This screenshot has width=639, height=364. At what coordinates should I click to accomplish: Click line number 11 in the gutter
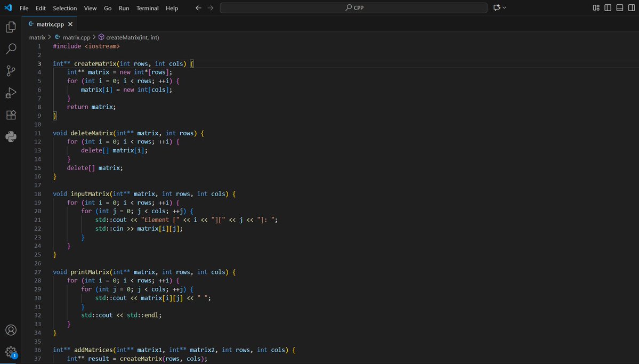38,133
